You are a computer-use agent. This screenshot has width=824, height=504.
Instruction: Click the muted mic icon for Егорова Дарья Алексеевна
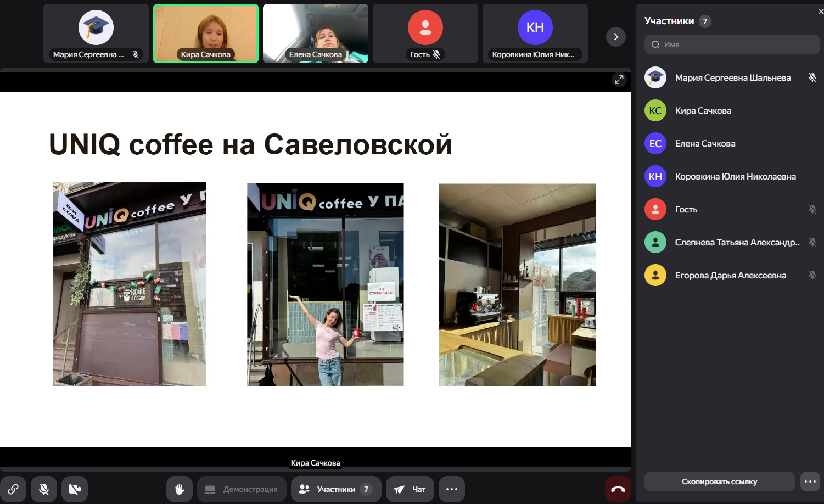pos(812,275)
